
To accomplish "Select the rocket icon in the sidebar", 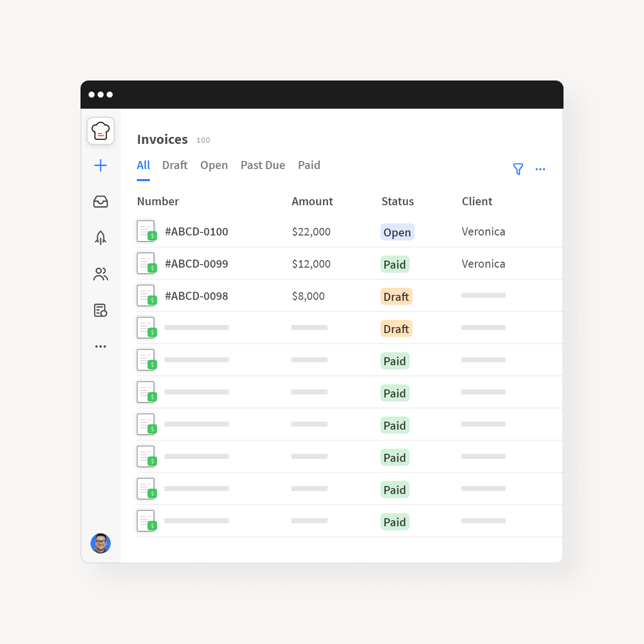I will (x=100, y=237).
